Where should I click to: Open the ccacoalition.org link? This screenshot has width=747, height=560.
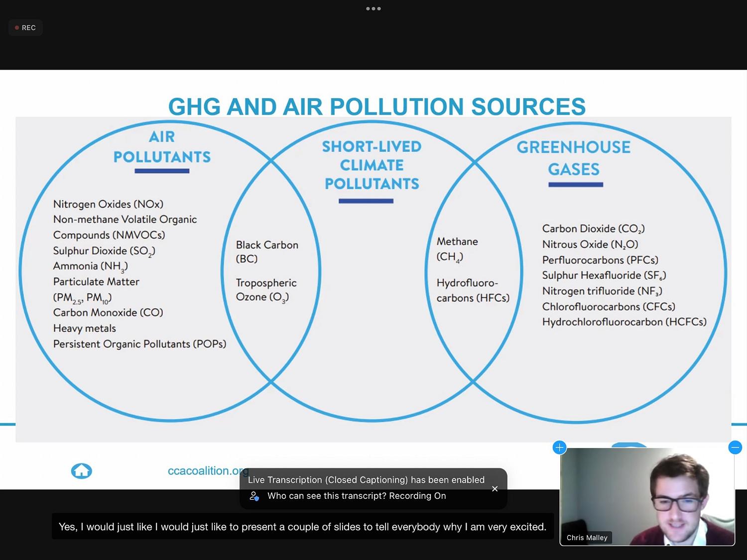208,471
